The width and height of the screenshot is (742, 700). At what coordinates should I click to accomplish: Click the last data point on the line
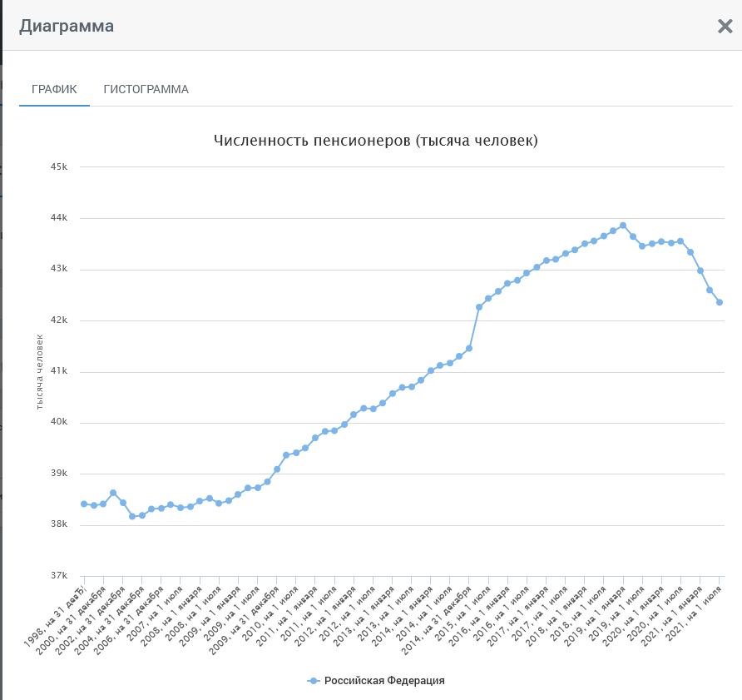coord(720,302)
